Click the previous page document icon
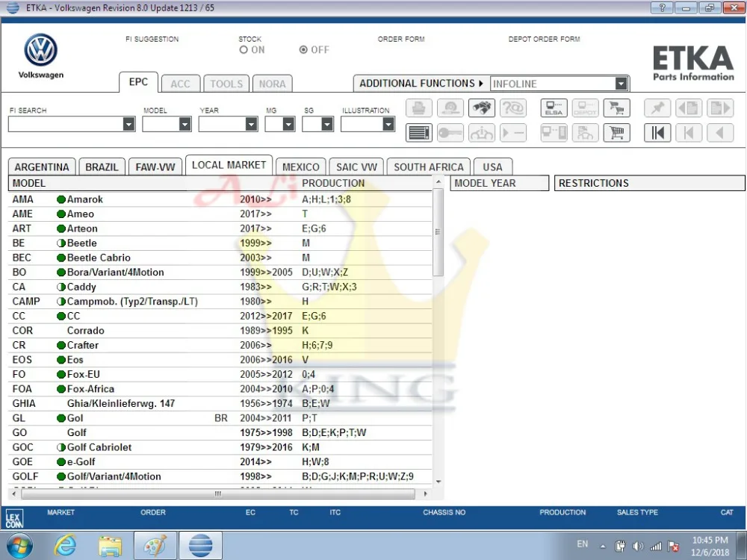The image size is (747, 560). [x=689, y=108]
